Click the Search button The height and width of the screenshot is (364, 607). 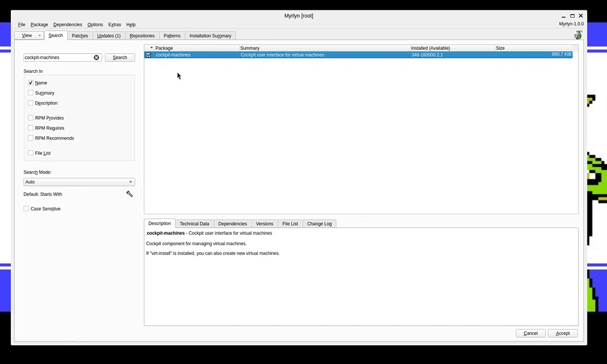click(x=120, y=58)
